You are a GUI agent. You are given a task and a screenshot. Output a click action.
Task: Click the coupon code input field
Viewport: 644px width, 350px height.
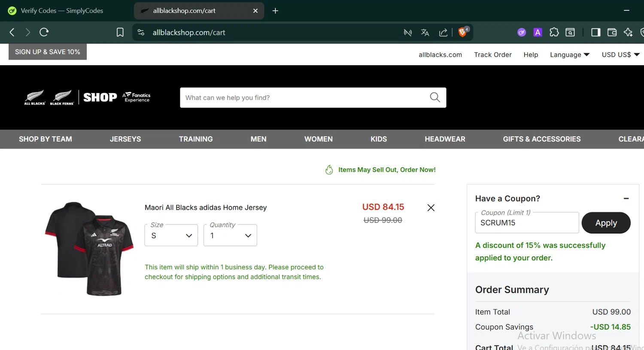527,223
